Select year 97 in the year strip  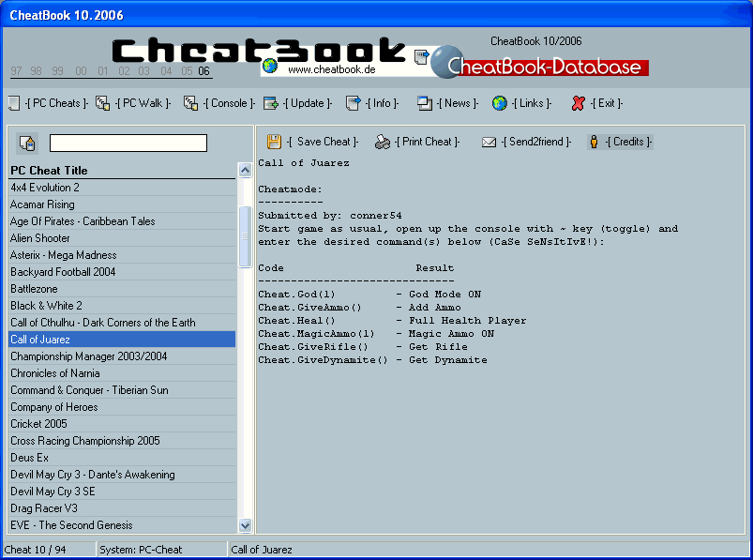coord(16,71)
